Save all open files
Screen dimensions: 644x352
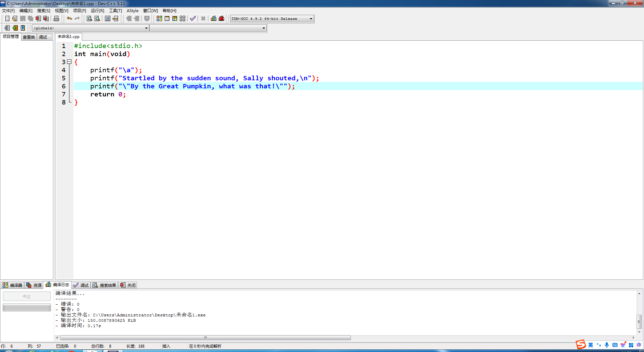coord(31,18)
